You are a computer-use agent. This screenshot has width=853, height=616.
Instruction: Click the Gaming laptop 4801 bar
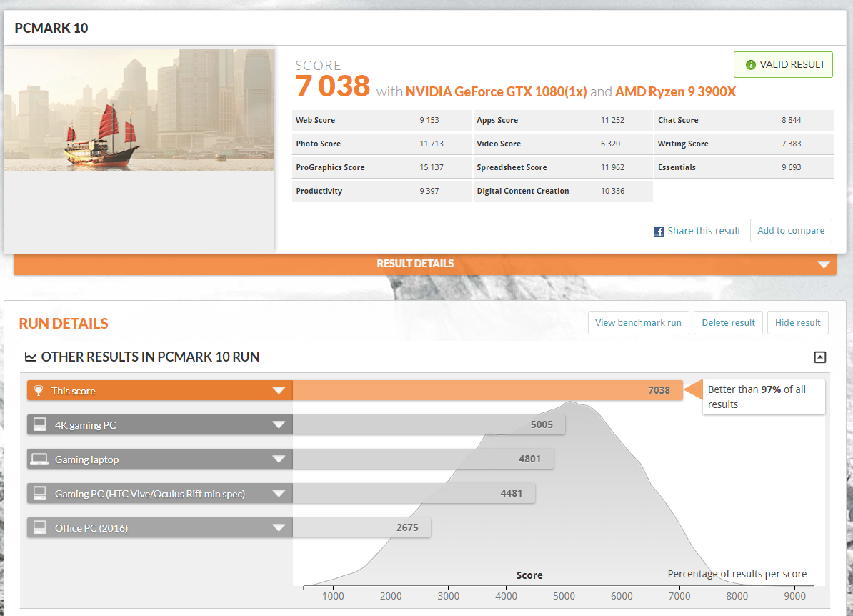coord(423,459)
